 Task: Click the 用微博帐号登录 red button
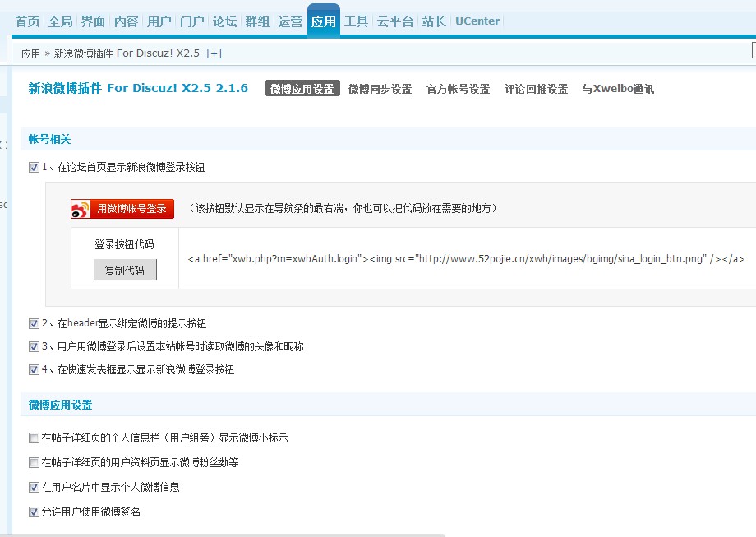(122, 208)
